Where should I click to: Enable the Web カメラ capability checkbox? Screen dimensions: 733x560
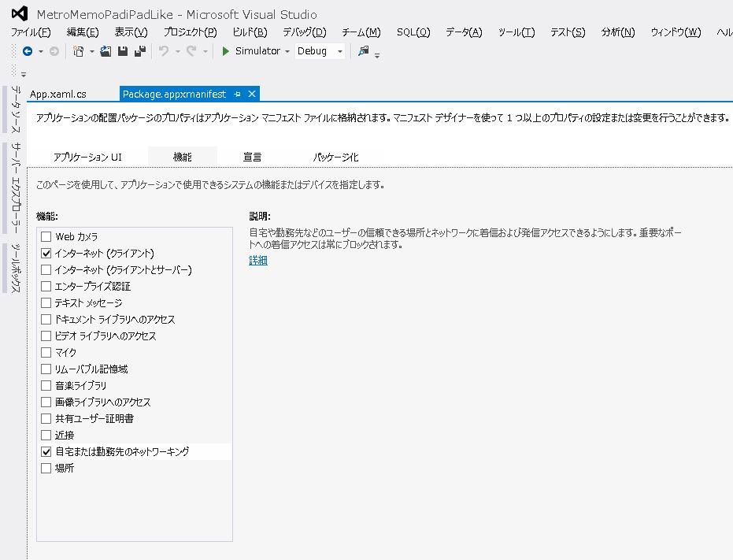coord(46,236)
